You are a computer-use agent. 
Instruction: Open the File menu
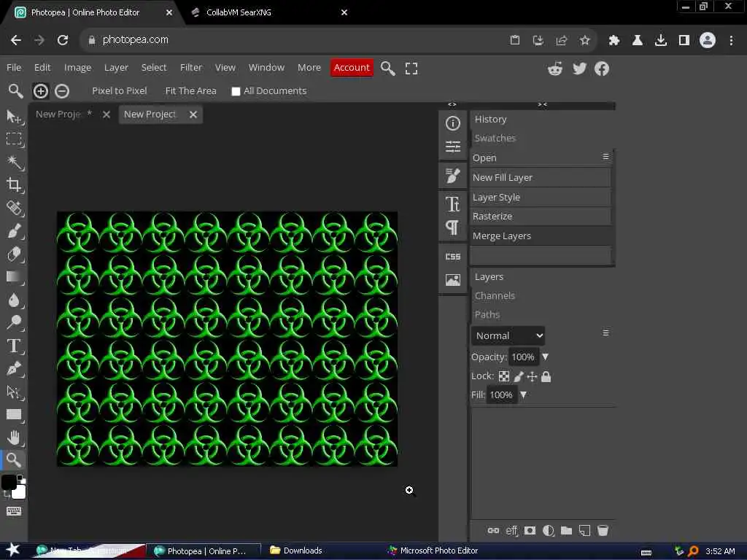(14, 68)
